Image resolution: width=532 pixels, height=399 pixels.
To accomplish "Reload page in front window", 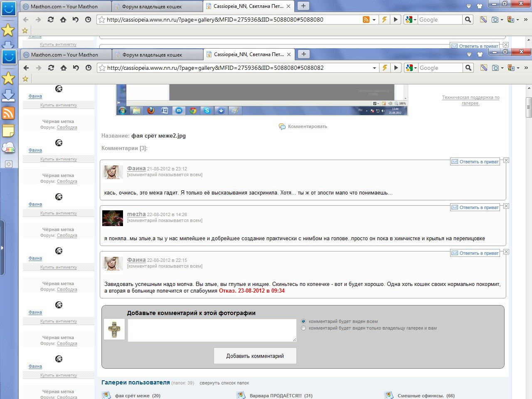I will tap(51, 68).
